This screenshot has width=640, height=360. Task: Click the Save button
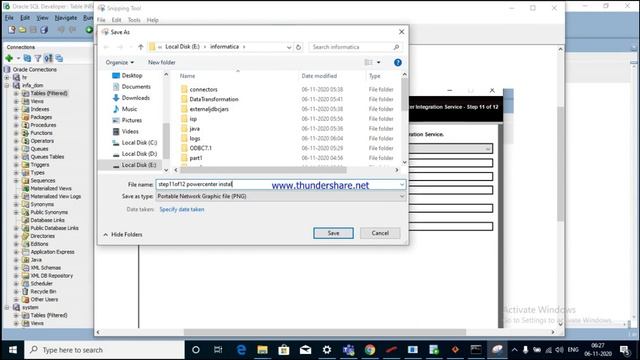click(x=333, y=233)
